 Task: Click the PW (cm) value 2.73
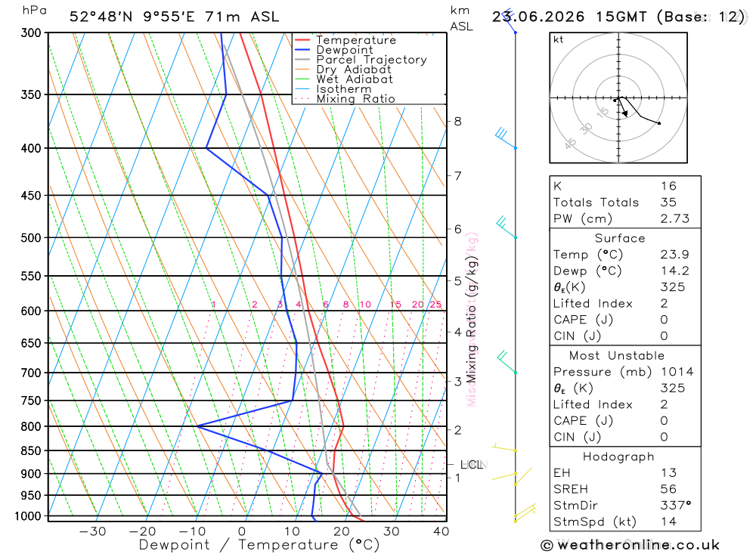coord(675,219)
